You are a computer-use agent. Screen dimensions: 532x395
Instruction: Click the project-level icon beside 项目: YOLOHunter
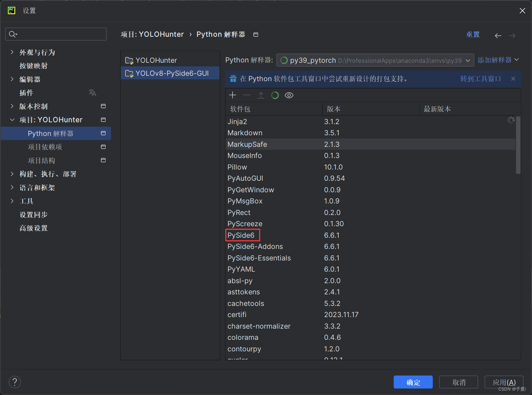coord(103,120)
